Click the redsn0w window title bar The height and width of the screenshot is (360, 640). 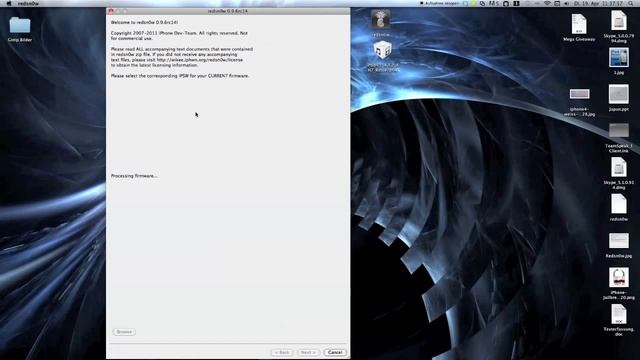tap(228, 11)
